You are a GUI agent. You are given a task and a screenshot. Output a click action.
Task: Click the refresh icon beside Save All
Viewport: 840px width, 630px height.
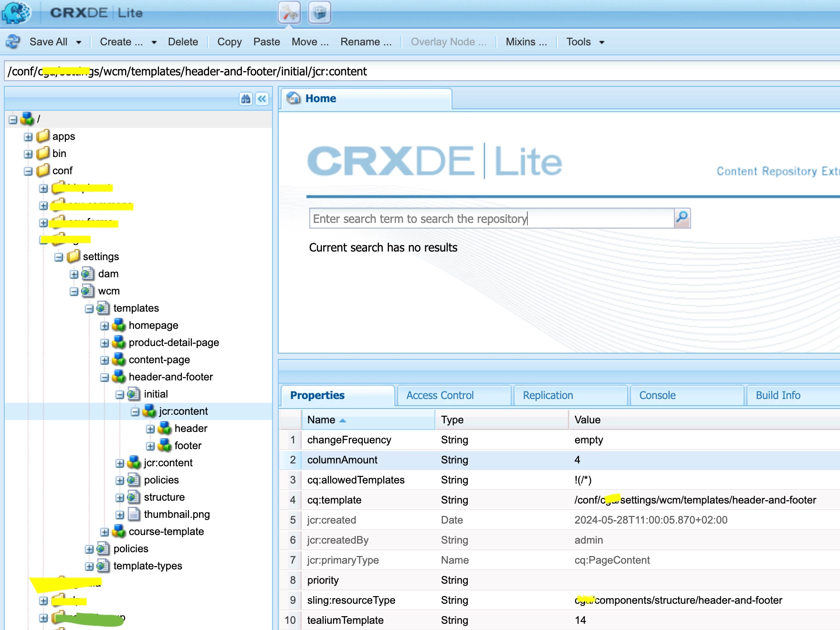[13, 42]
